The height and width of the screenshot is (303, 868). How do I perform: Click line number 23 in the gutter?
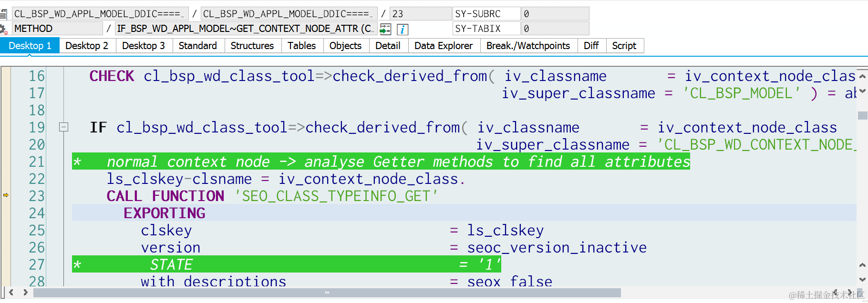[x=37, y=196]
